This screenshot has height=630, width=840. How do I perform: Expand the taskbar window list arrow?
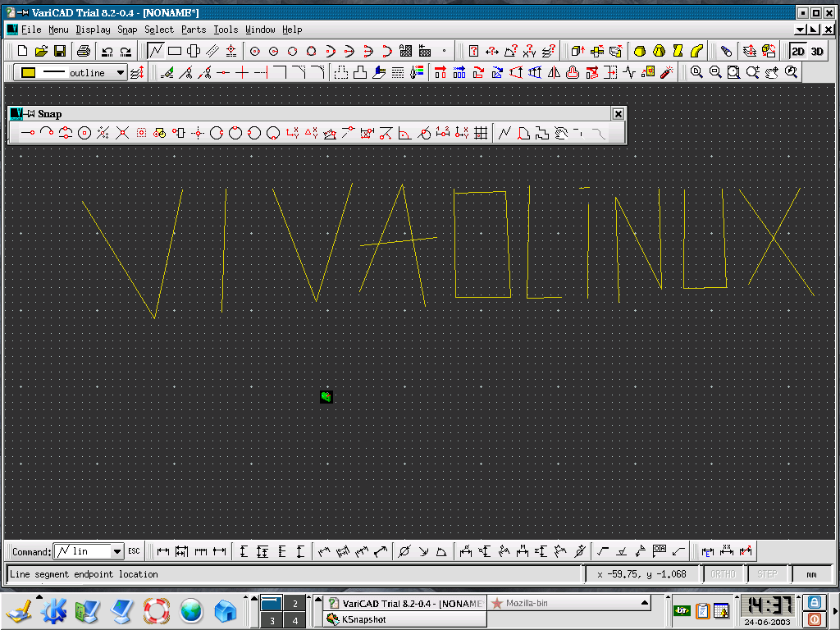645,603
